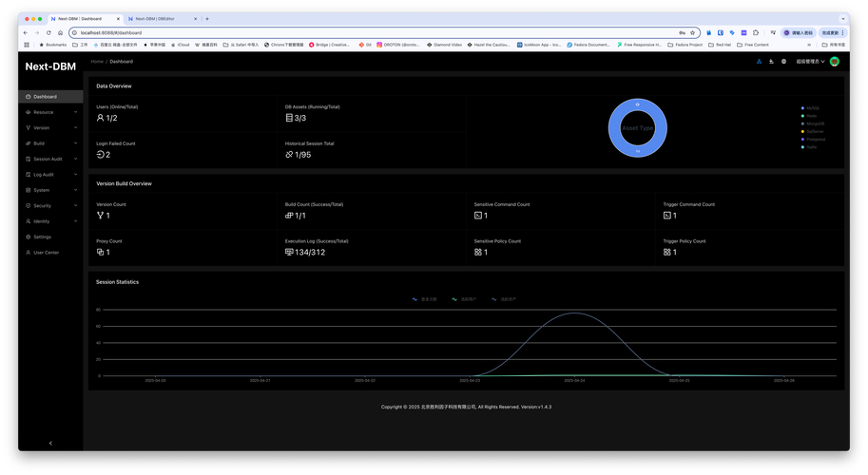868x475 pixels.
Task: Toggle the Redis legend entry in Asset Type chart
Action: (811, 116)
